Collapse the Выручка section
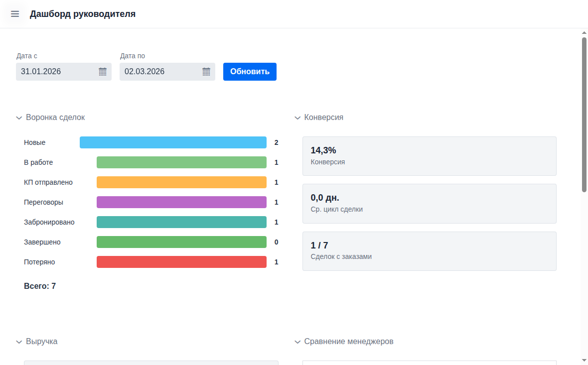Image resolution: width=588 pixels, height=365 pixels. 19,342
